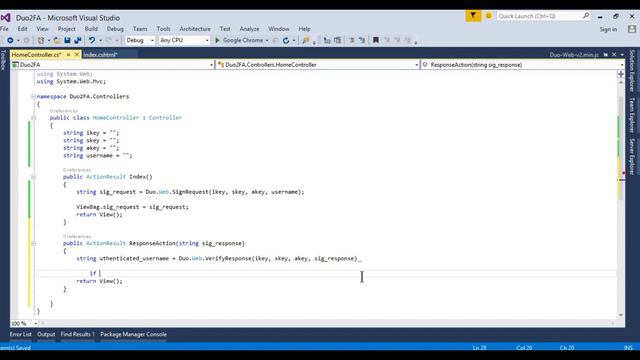Image resolution: width=640 pixels, height=360 pixels.
Task: Click the open file folder icon
Action: (57, 40)
